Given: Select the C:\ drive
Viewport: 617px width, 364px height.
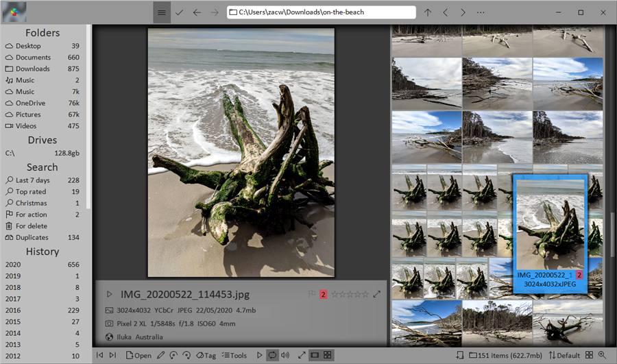Looking at the screenshot, I should [x=42, y=153].
